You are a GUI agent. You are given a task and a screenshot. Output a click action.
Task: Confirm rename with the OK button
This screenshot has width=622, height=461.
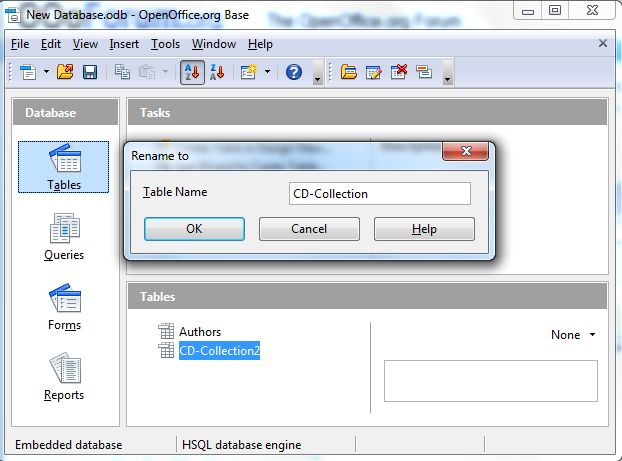(x=194, y=229)
